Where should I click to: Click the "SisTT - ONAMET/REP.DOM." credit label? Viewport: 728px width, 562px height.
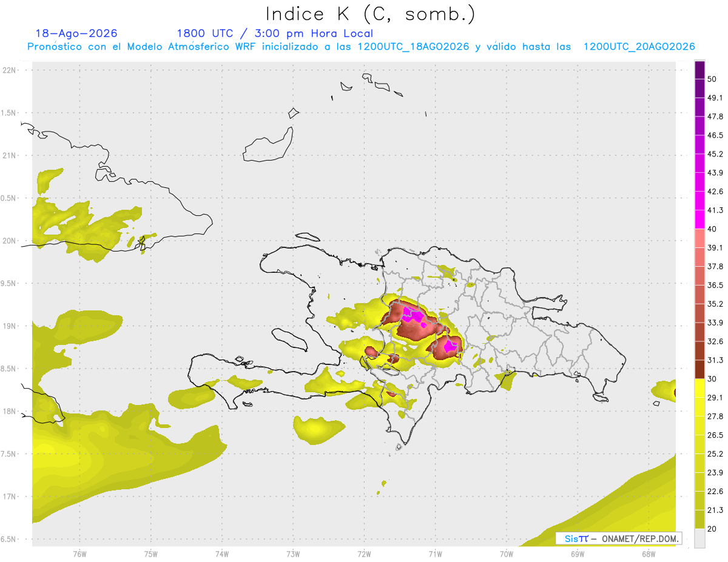[x=619, y=538]
